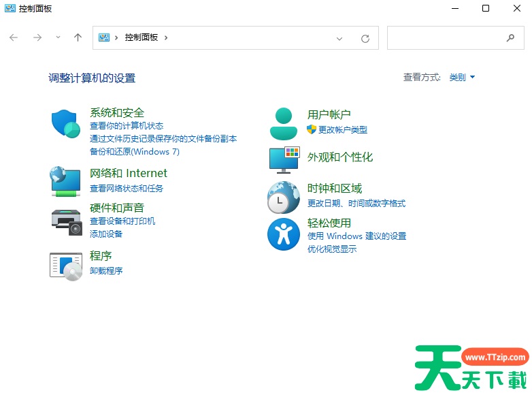Click the 时钟和区域 clock icon

[283, 198]
